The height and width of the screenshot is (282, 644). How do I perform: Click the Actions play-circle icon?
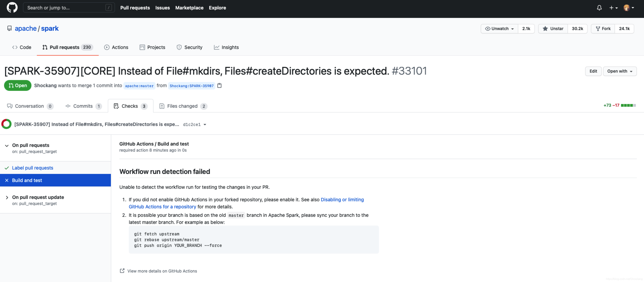click(107, 47)
